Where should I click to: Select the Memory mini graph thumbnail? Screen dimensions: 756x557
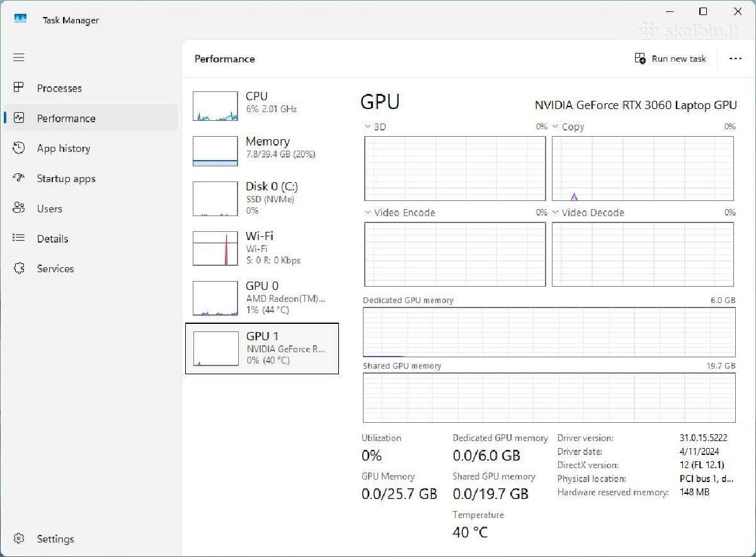[x=215, y=151]
